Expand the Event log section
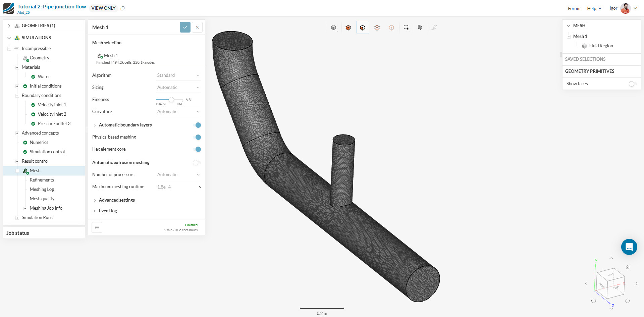Viewport: 644px width, 317px height. pos(95,211)
